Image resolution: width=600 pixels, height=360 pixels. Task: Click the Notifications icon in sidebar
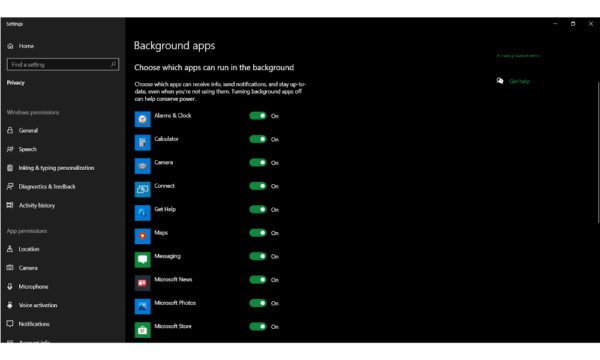click(10, 324)
